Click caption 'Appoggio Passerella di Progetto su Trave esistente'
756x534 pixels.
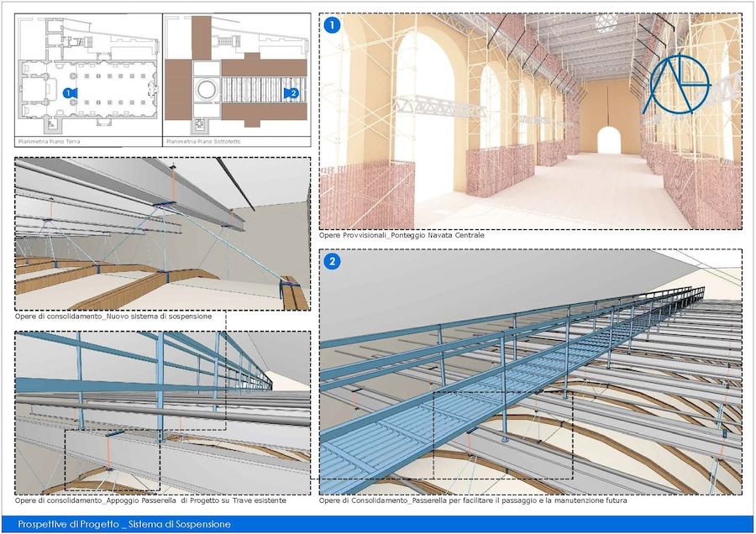click(197, 500)
